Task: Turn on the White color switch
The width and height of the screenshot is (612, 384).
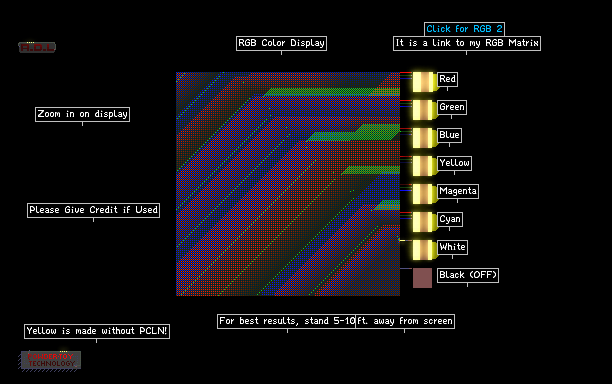Action: 423,250
